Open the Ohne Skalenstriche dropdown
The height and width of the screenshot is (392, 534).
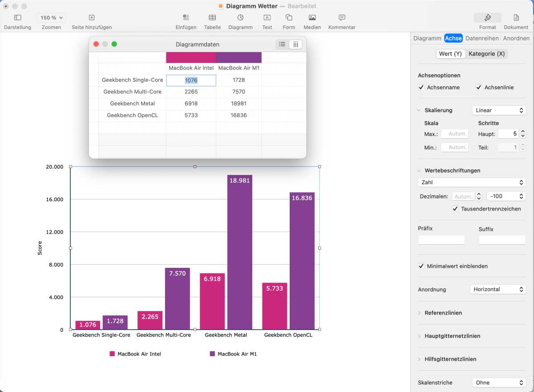click(499, 383)
